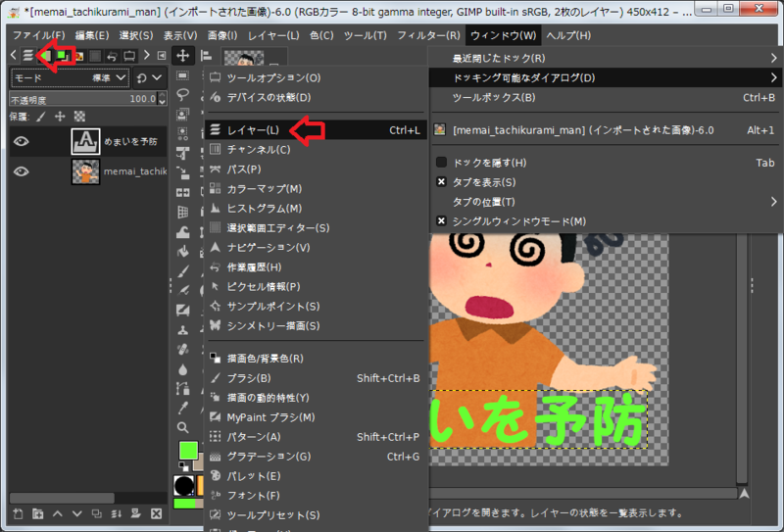This screenshot has height=532, width=784.
Task: Open the フィルター(R) menu
Action: (428, 35)
